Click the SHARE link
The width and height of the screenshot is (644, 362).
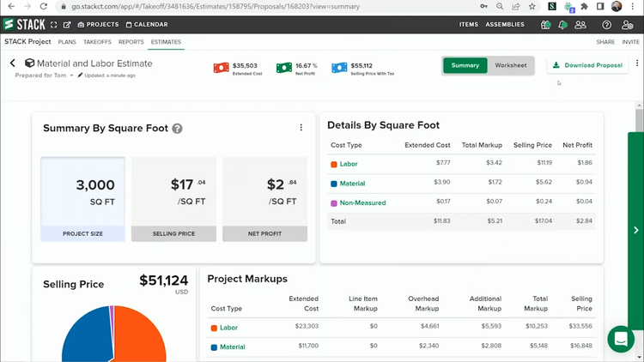[605, 42]
